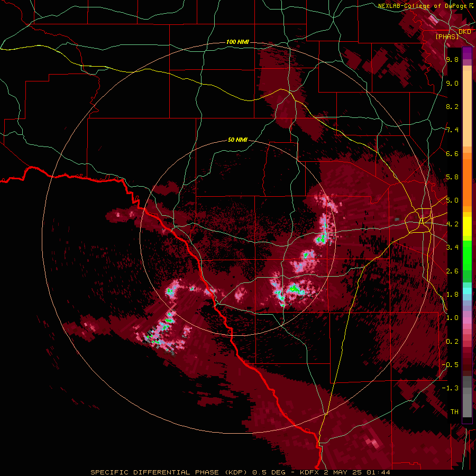This screenshot has width=476, height=476.
Task: Click the 5.8 scale value
Action: [452, 177]
